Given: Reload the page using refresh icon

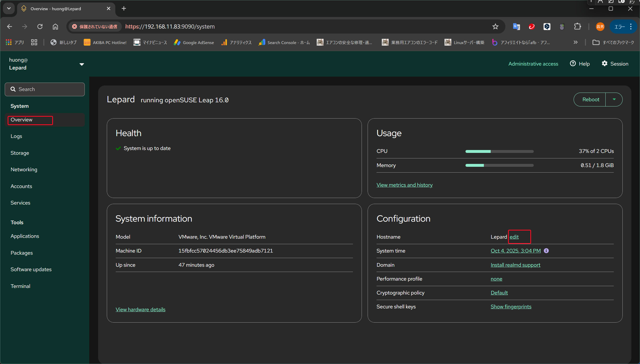Looking at the screenshot, I should click(40, 26).
